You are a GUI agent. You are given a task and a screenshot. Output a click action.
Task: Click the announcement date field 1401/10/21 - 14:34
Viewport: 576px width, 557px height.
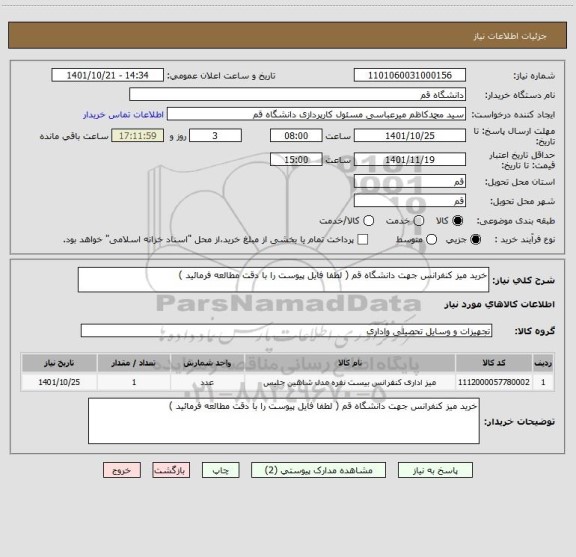pos(107,75)
